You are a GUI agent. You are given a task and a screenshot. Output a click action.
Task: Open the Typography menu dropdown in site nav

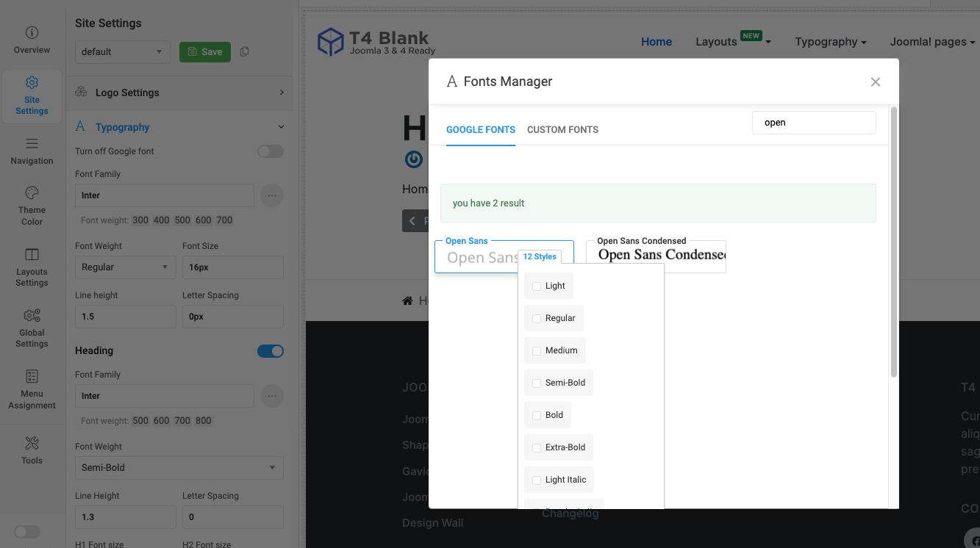(831, 42)
